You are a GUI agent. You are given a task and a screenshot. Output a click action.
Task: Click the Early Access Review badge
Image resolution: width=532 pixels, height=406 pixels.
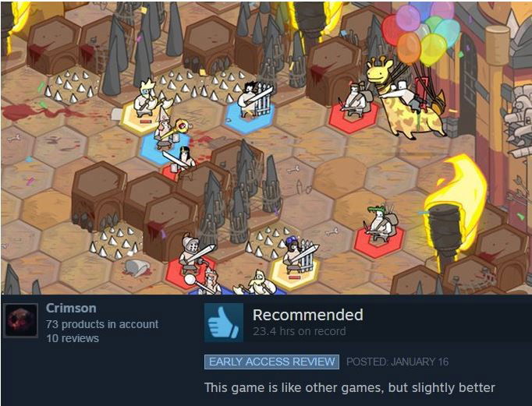click(x=271, y=362)
